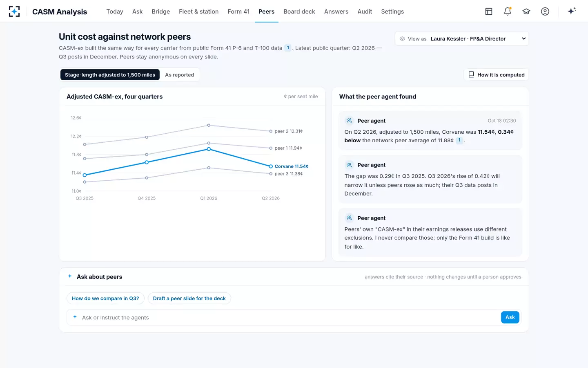This screenshot has height=368, width=588.
Task: Open the notifications bell
Action: point(508,11)
